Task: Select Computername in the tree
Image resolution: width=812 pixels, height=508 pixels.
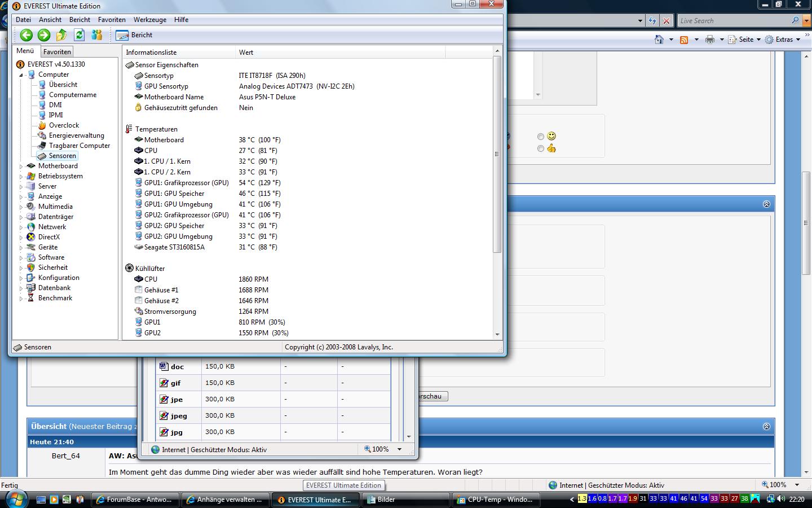Action: [x=72, y=95]
